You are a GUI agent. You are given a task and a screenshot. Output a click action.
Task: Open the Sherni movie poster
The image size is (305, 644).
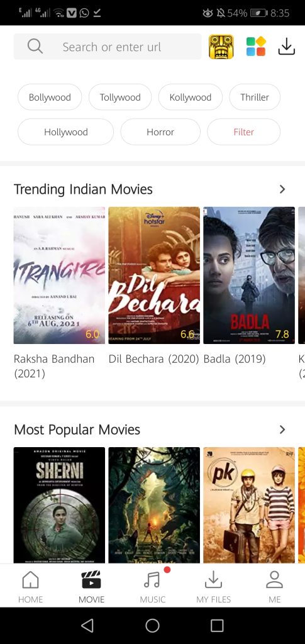tap(60, 505)
